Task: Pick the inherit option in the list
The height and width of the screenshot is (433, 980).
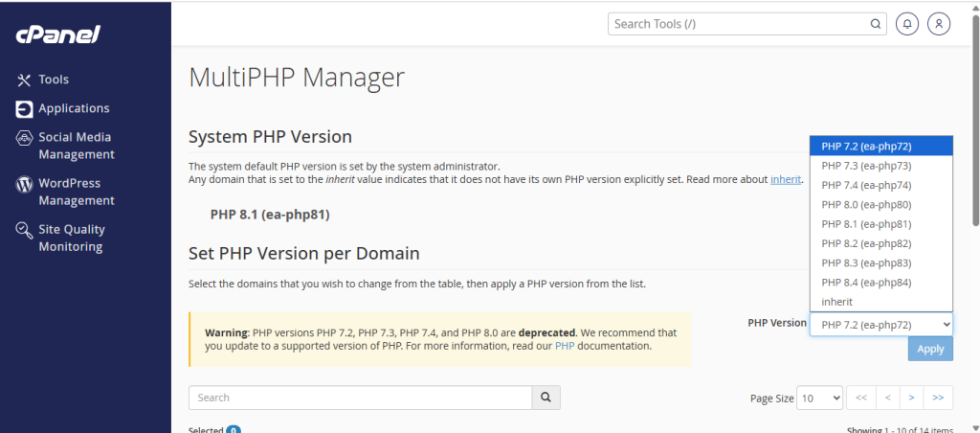Action: pyautogui.click(x=836, y=302)
